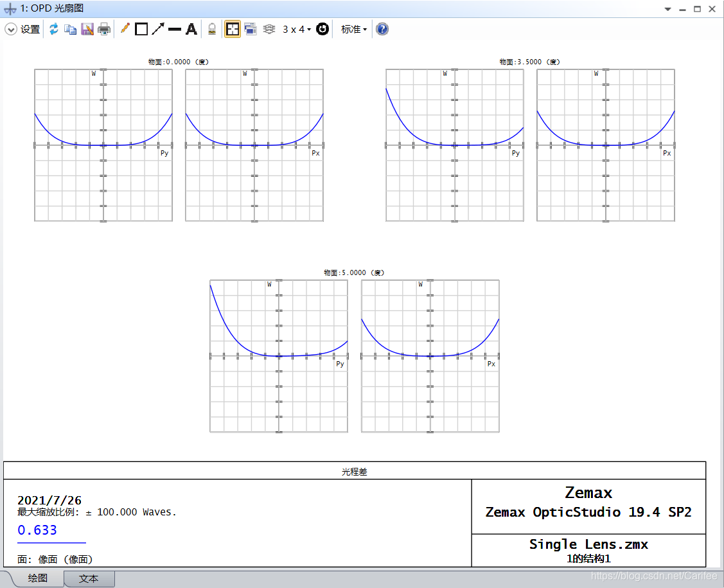724x588 pixels.
Task: Click the 最大缩放比例 ± 100.000 Waves text
Action: pos(97,512)
